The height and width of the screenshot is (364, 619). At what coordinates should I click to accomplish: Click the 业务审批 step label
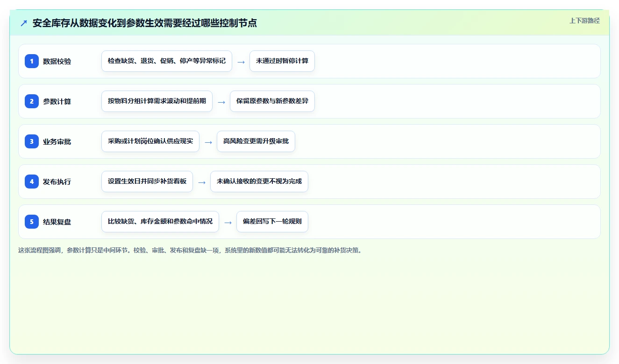point(57,141)
